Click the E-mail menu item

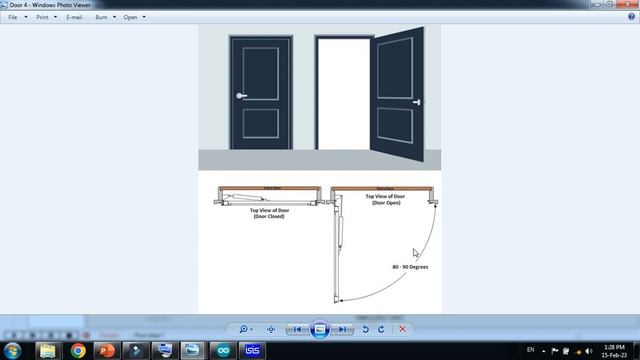point(74,17)
